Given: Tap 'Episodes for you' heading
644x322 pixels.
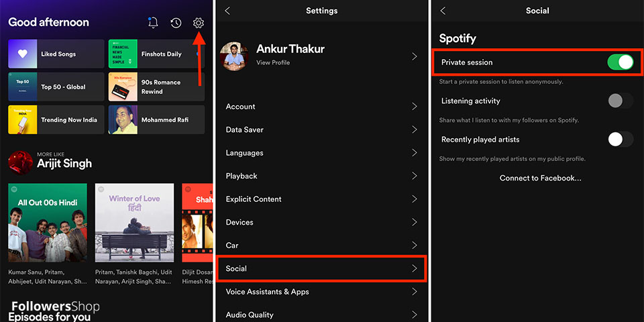Looking at the screenshot, I should pyautogui.click(x=50, y=317).
